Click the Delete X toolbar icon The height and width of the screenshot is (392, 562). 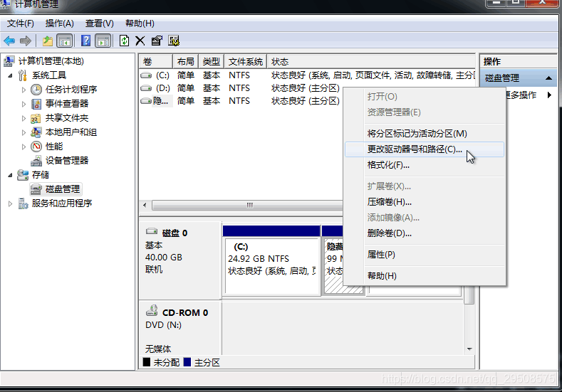tap(140, 41)
